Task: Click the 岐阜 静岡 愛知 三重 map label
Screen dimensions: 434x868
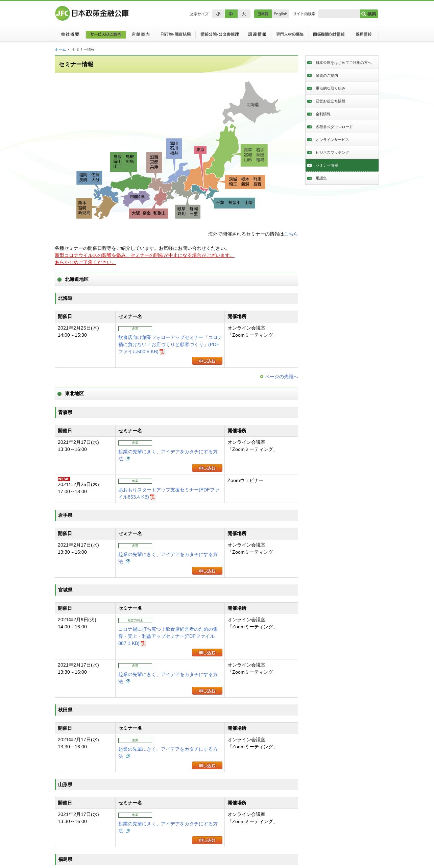Action: (188, 212)
